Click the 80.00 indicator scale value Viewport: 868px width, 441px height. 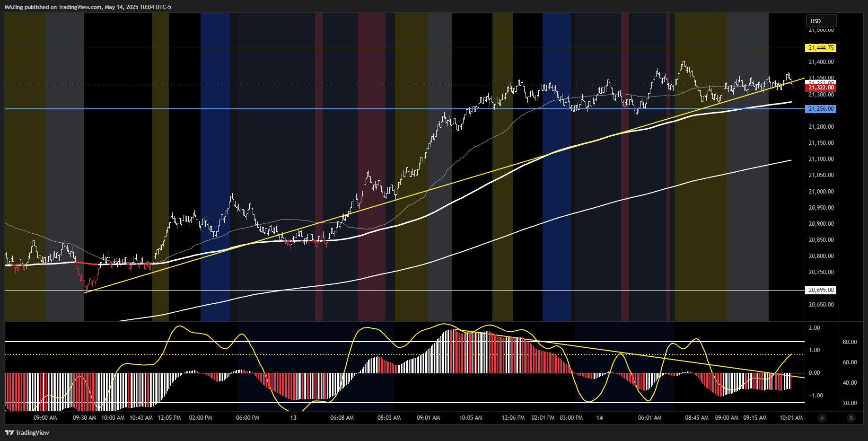click(850, 342)
